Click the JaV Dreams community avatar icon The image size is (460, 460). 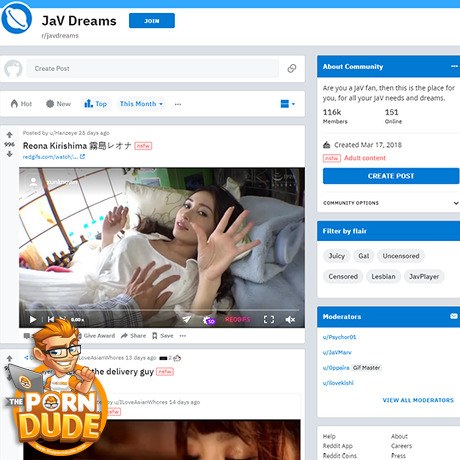click(x=17, y=19)
